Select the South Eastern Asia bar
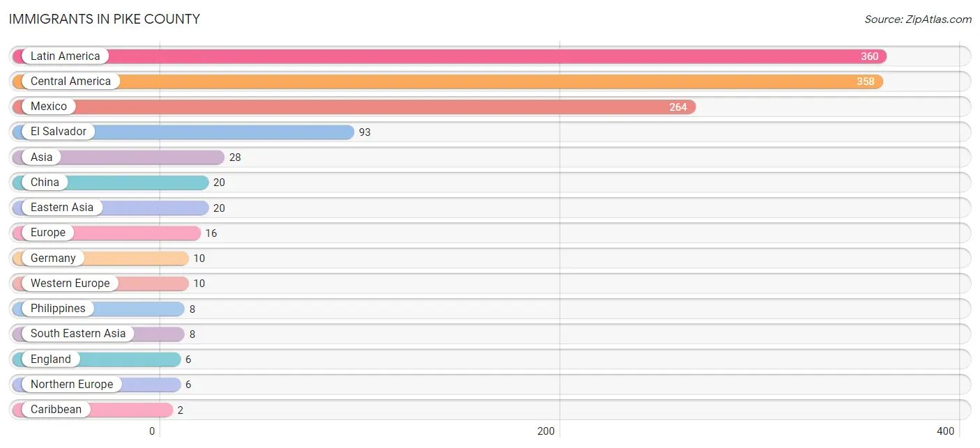Viewport: 980px width, 448px height. pyautogui.click(x=99, y=334)
